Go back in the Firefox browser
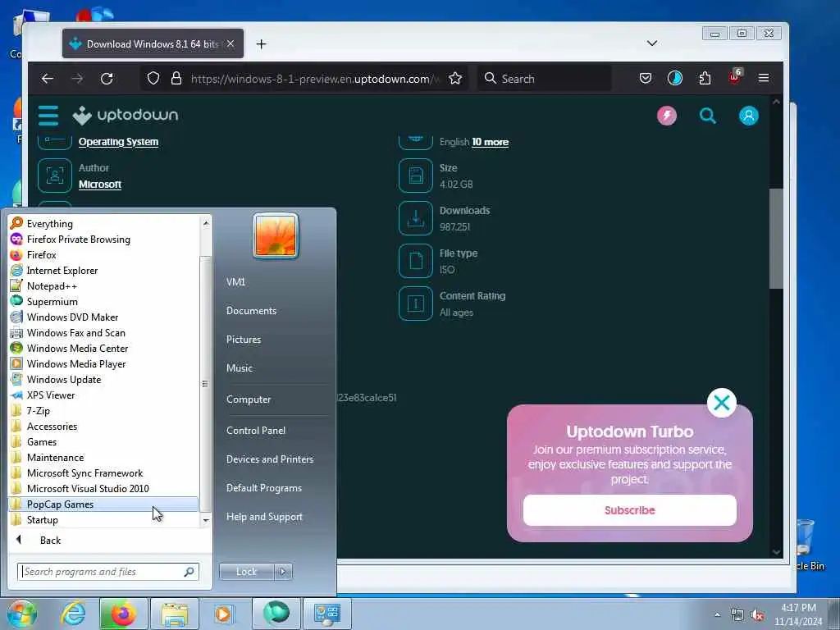 [47, 79]
